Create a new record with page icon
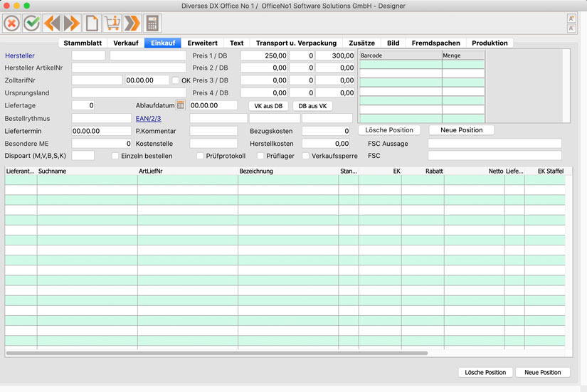Image resolution: width=587 pixels, height=392 pixels. (92, 23)
